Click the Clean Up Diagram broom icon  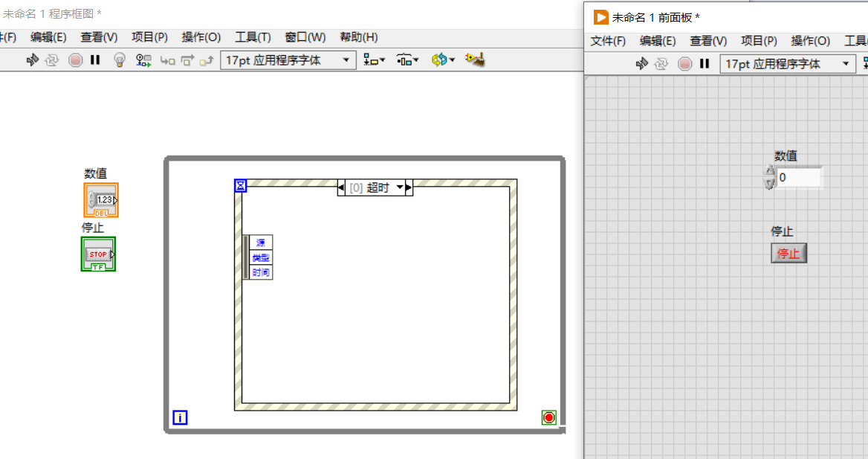[x=475, y=60]
